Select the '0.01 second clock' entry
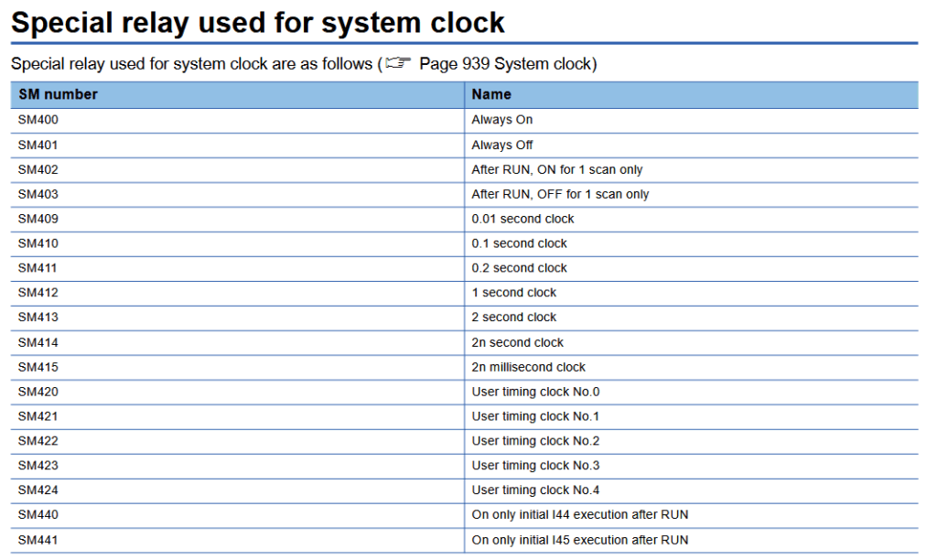937x560 pixels. coord(522,219)
